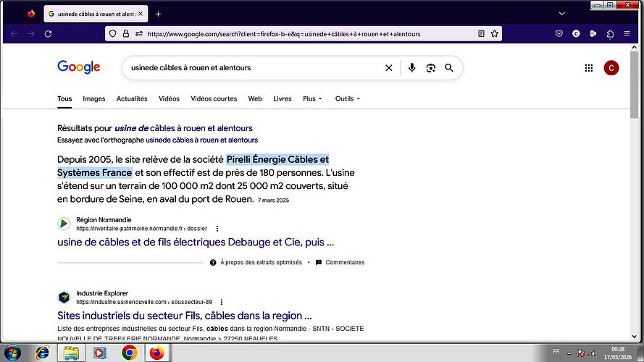Open the Région Normandie site favicon

click(64, 224)
